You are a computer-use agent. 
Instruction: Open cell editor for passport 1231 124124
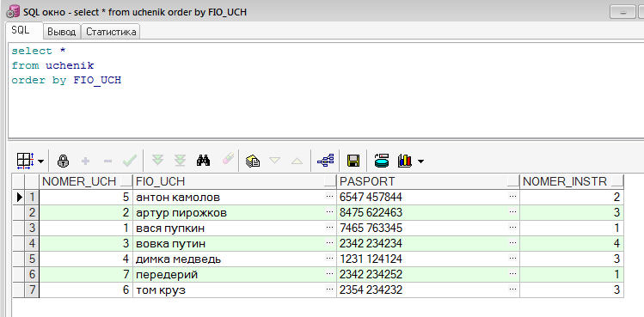512,259
